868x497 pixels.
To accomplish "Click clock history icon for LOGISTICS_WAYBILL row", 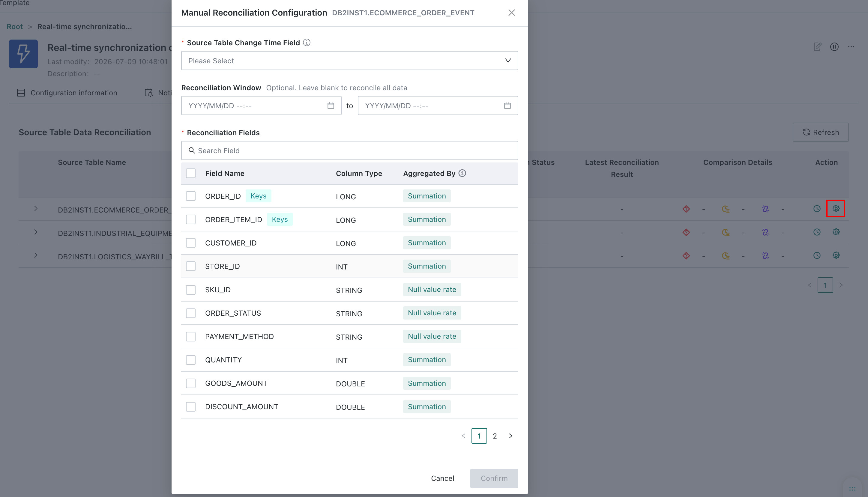I will 817,255.
